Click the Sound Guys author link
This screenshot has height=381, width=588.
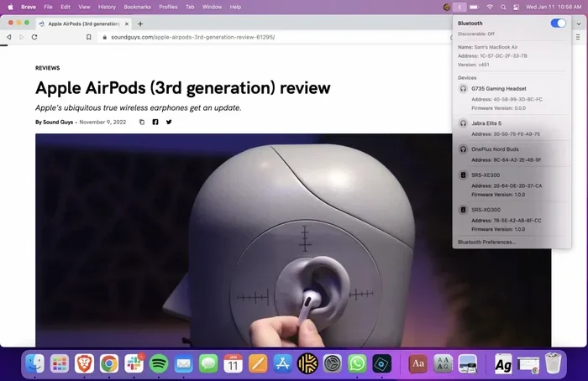58,123
